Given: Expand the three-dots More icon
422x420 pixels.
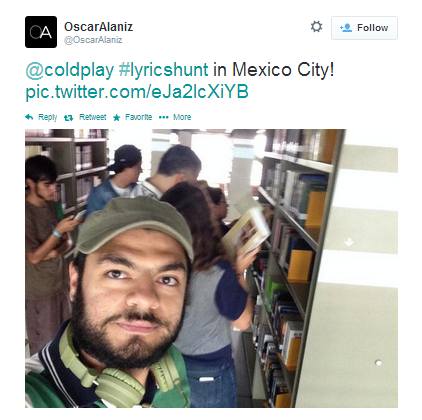Looking at the screenshot, I should [x=164, y=117].
